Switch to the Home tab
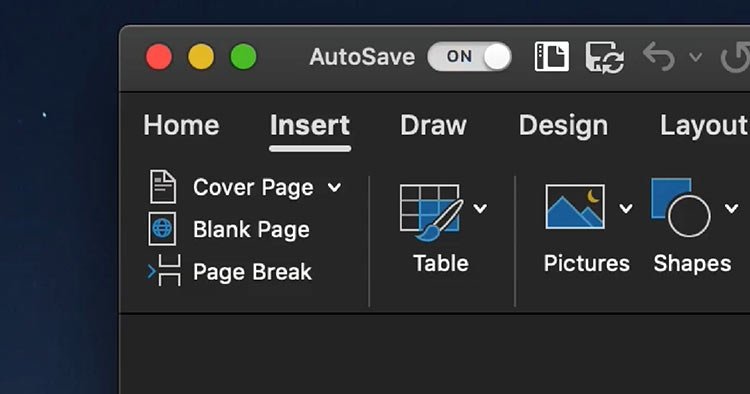Viewport: 750px width, 394px height. click(181, 125)
